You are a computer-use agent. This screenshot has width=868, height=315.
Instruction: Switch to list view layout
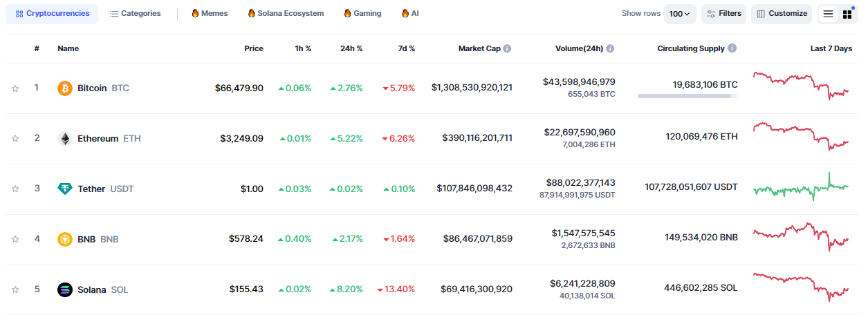[x=828, y=14]
